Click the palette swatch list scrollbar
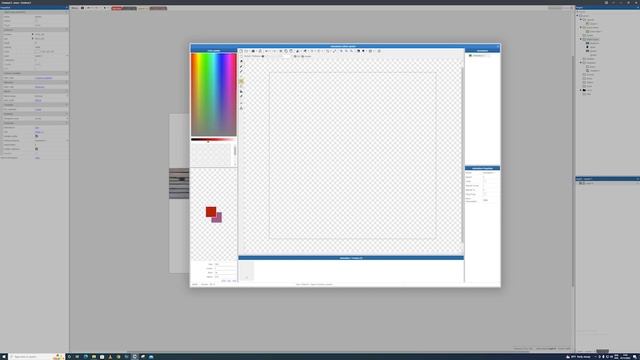This screenshot has height=360, width=640. coord(235,151)
